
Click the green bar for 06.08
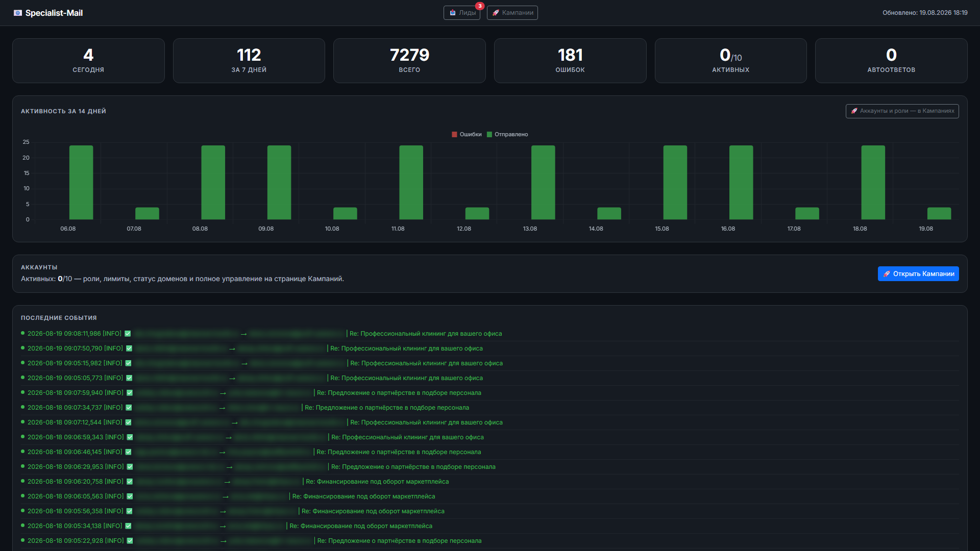[x=81, y=183]
